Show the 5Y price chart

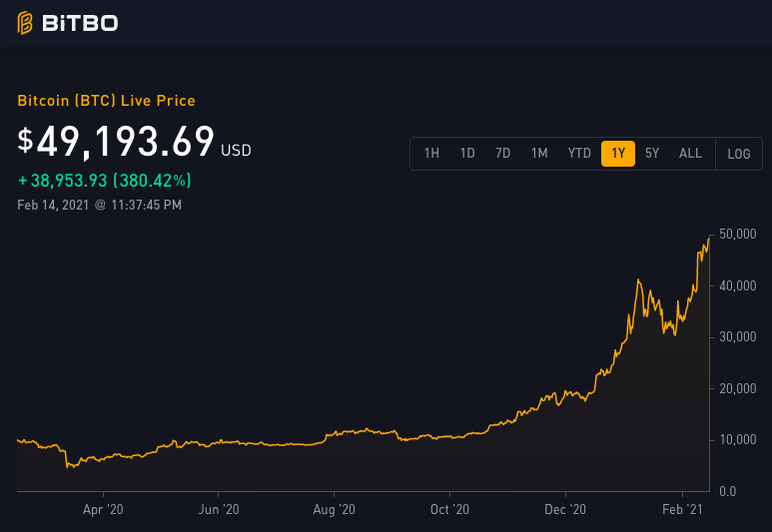coord(652,154)
